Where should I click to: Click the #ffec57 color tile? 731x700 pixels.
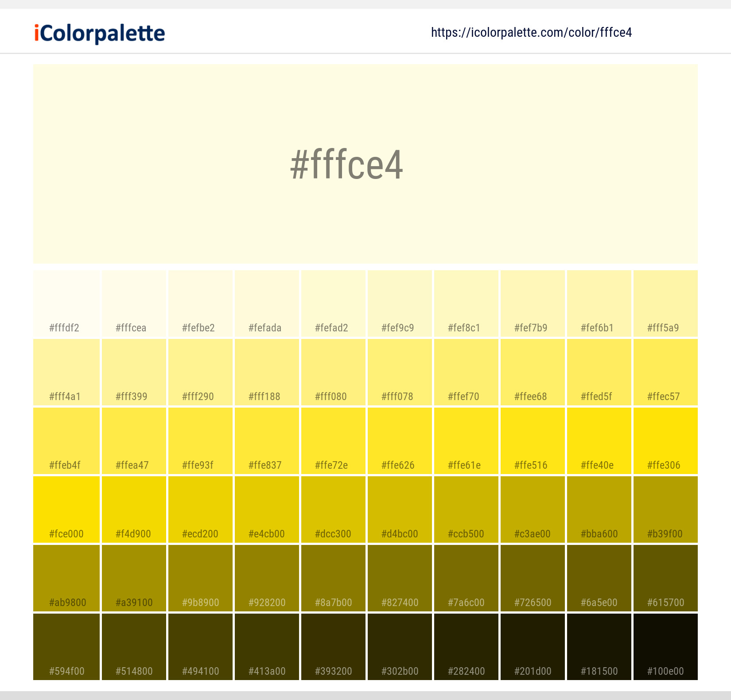coord(665,372)
